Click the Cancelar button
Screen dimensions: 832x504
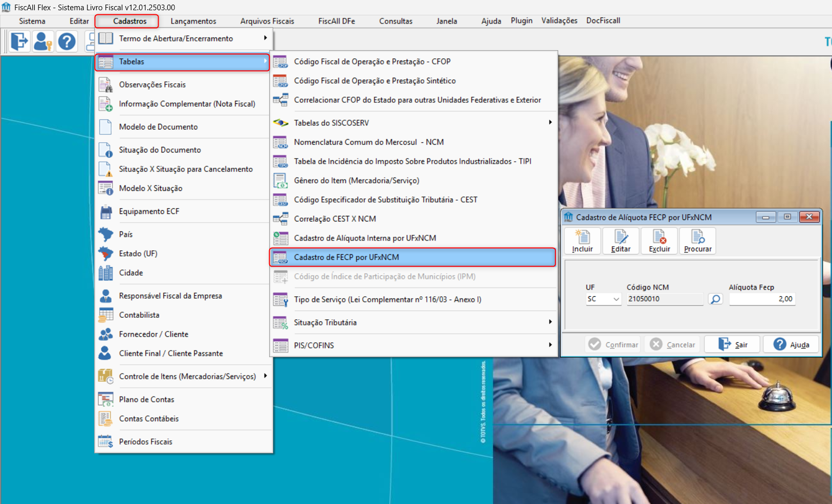coord(673,344)
